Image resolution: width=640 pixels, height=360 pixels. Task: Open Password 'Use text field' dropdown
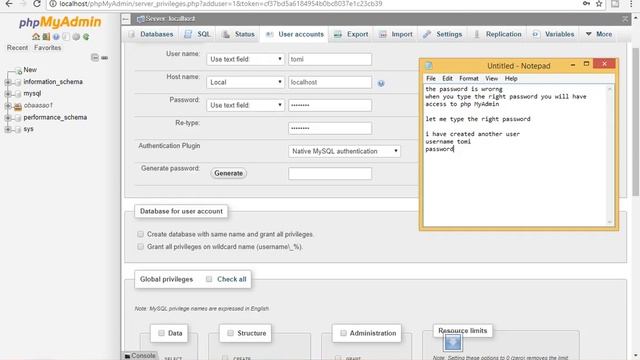tap(245, 105)
